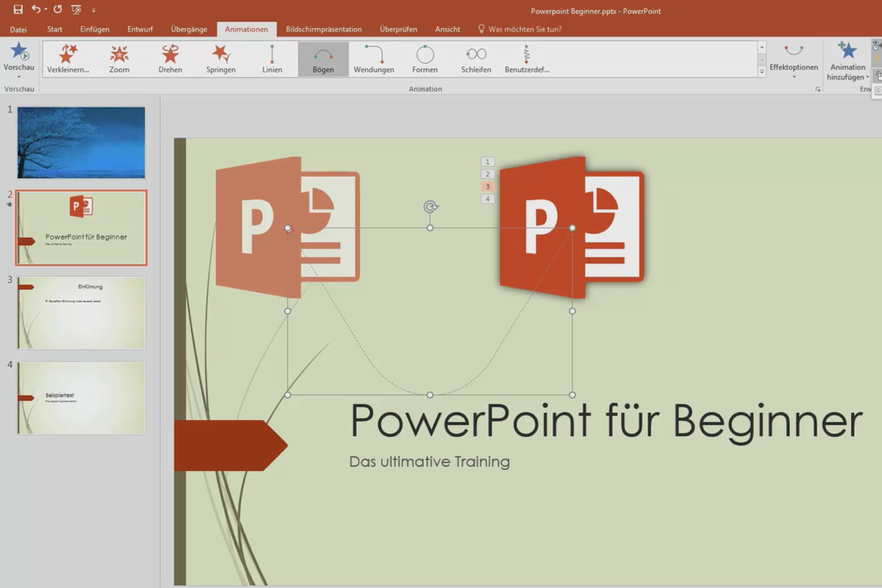The image size is (882, 588).
Task: Expand the animation gallery with the more arrow
Action: pos(761,71)
